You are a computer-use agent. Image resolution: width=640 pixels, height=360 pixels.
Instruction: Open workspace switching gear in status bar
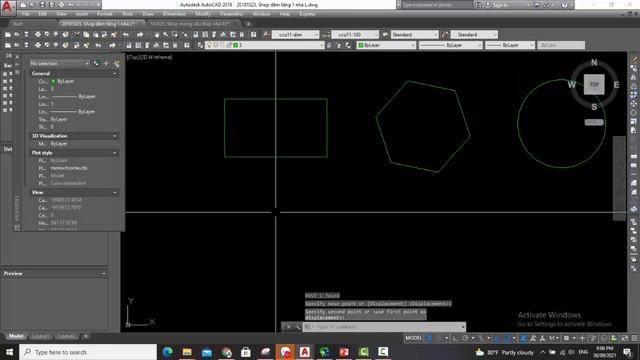566,338
